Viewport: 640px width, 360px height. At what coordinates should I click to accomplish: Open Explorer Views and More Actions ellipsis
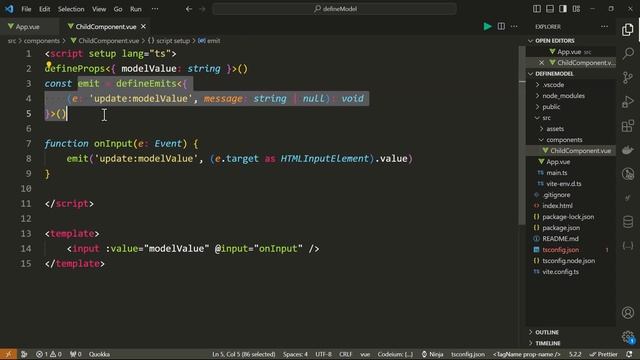point(604,27)
